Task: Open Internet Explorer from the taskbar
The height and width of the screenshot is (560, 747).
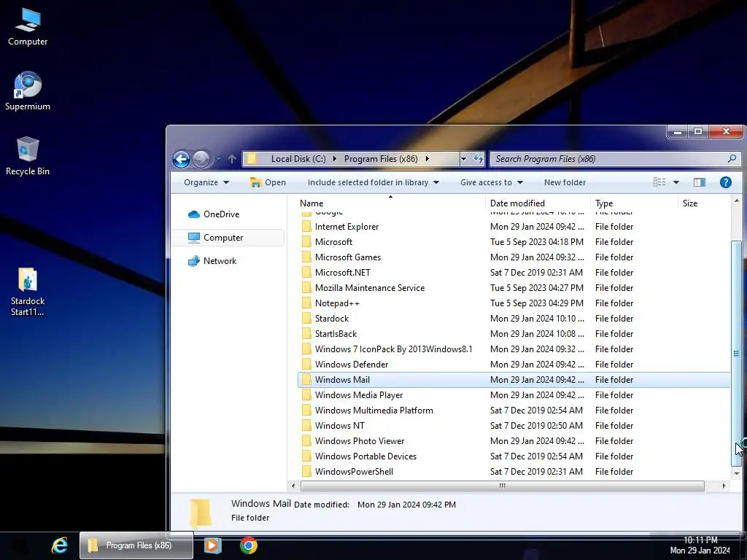Action: point(60,545)
